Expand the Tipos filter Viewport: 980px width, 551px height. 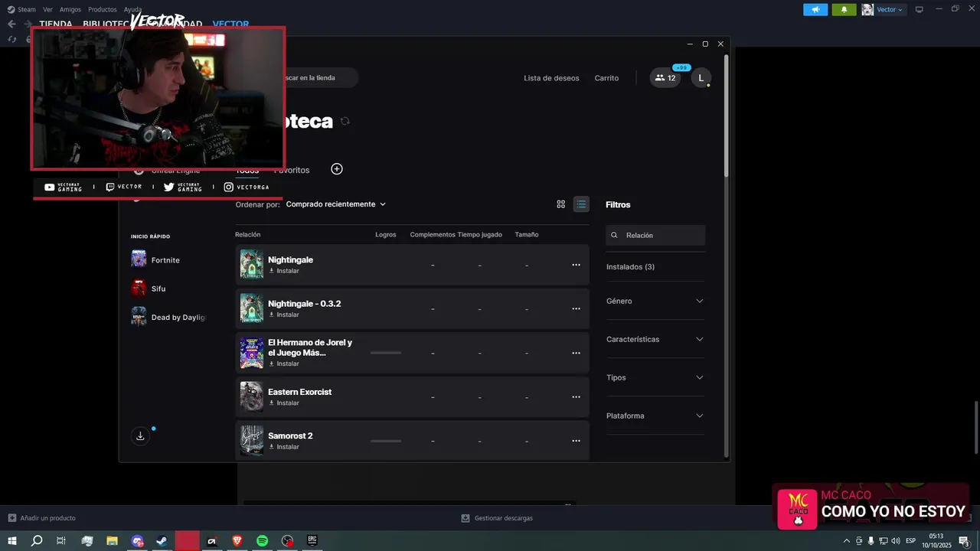coord(655,377)
